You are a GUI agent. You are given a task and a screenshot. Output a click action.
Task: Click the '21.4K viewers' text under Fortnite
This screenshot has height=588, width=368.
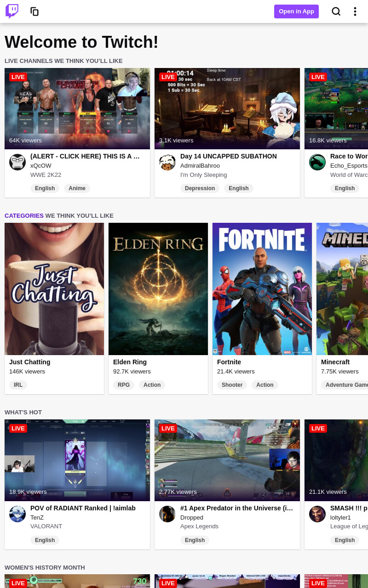coord(236,371)
